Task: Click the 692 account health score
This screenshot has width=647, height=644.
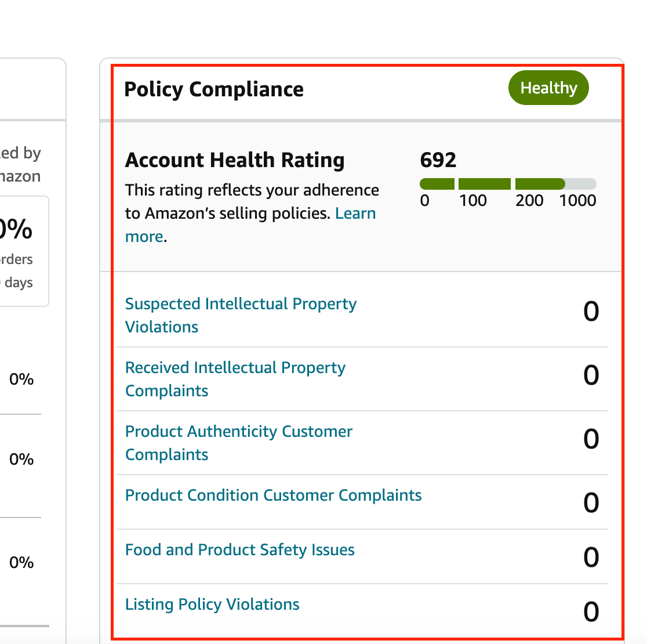Action: pos(438,160)
